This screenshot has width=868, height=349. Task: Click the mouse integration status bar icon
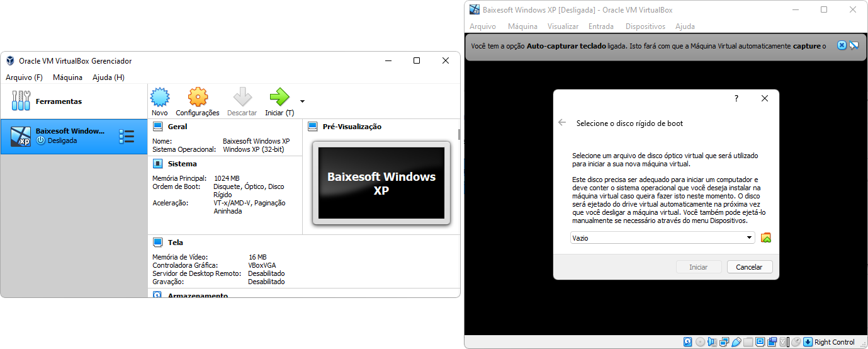(796, 342)
